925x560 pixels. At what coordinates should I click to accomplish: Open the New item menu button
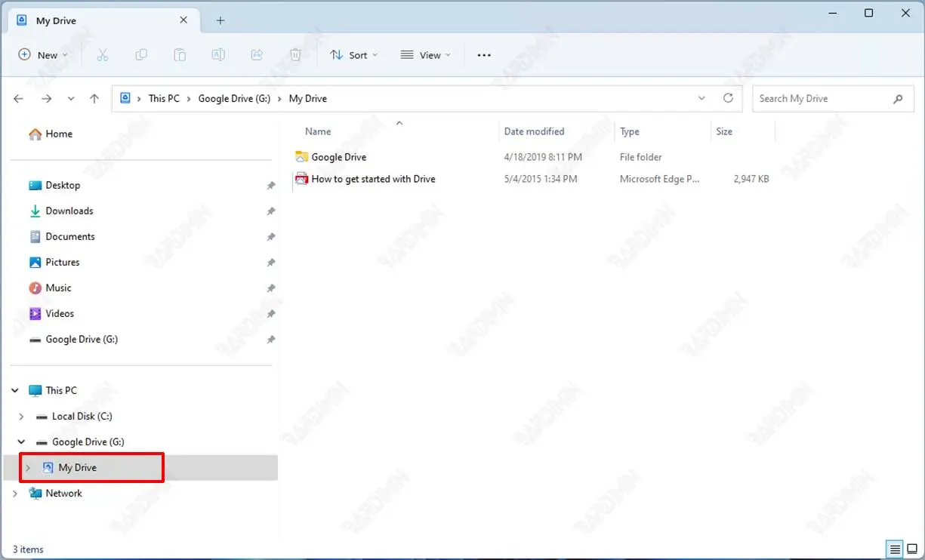(x=43, y=55)
